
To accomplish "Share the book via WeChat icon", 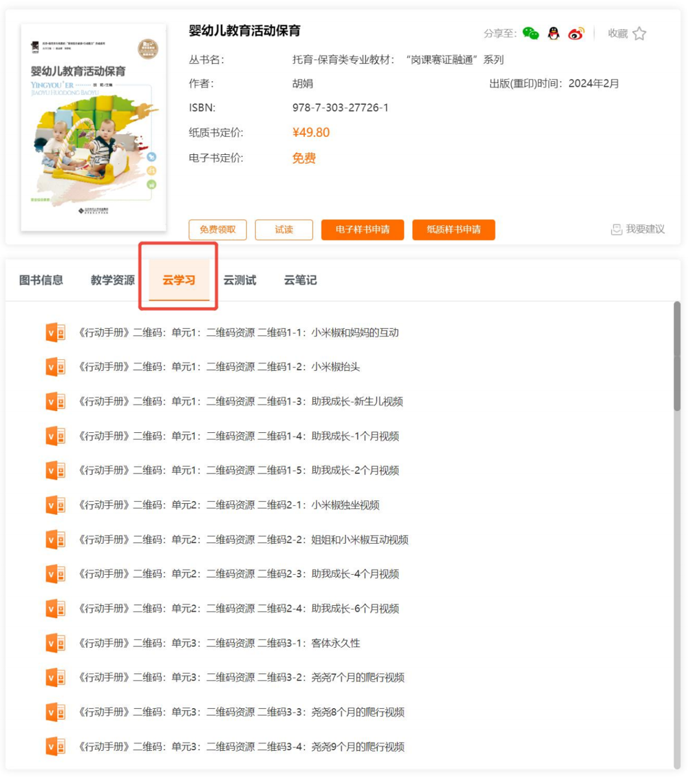I will pos(530,32).
